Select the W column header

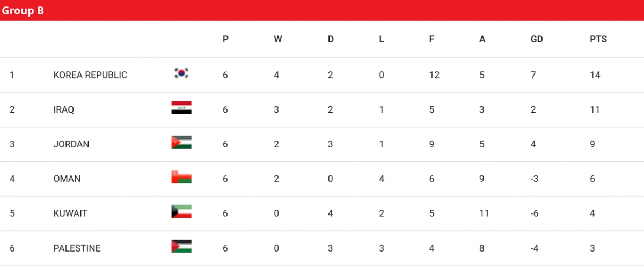pos(278,39)
